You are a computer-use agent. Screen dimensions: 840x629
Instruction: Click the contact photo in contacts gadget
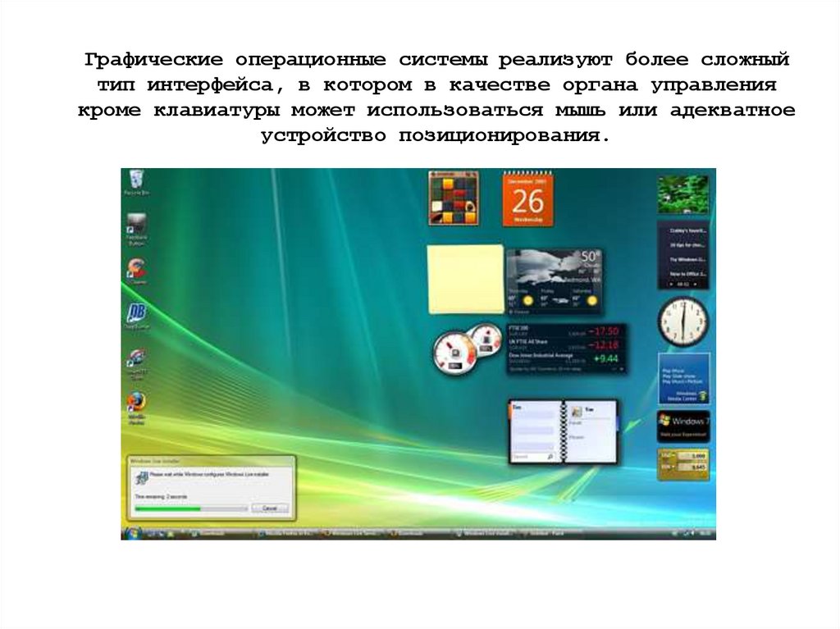[577, 412]
